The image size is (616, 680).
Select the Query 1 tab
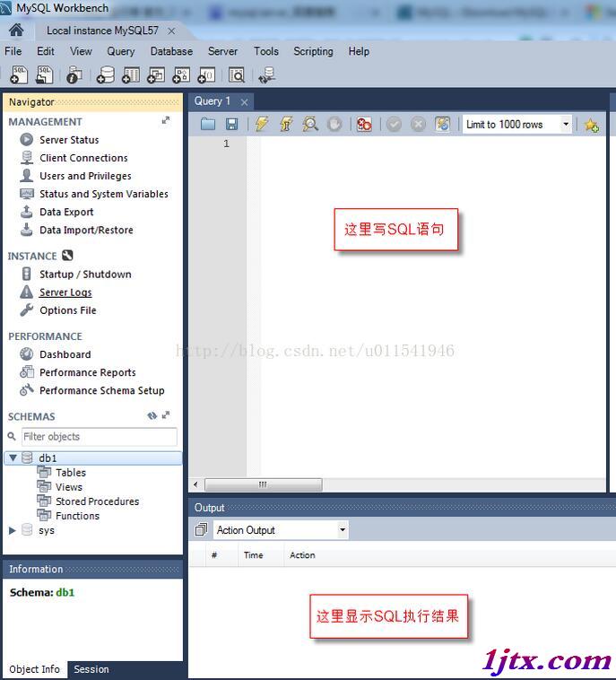(x=212, y=101)
